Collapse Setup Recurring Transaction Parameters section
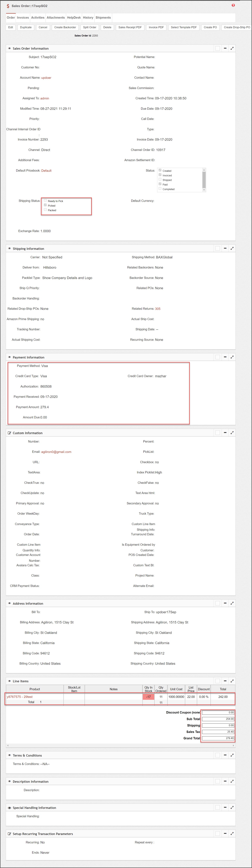252x868 pixels. [225, 833]
